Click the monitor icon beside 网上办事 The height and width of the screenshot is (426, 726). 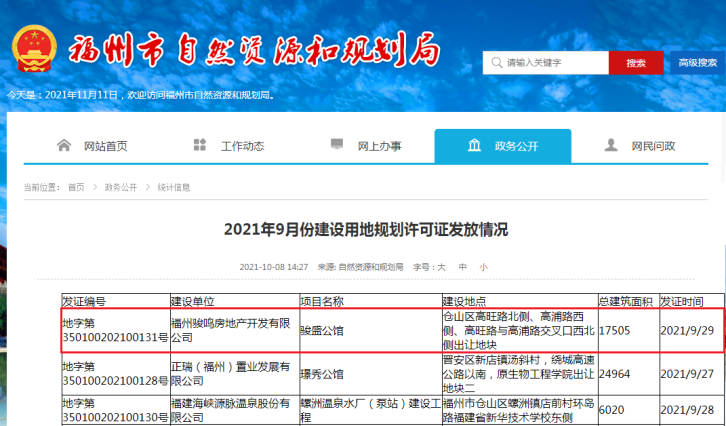[x=337, y=144]
